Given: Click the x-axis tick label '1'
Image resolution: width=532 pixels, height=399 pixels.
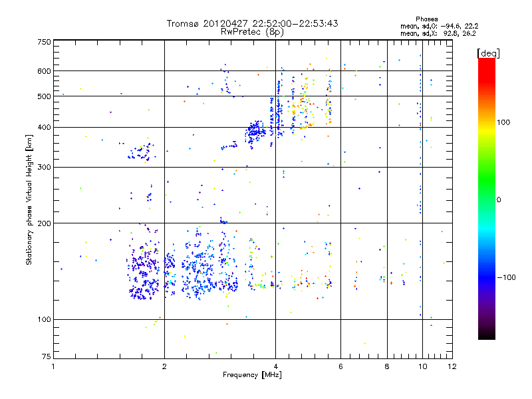Looking at the screenshot, I should (x=53, y=366).
